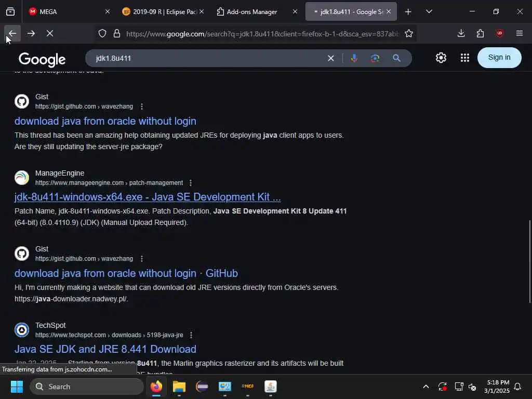Open the RMCP app on the taskbar
The height and width of the screenshot is (399, 532).
[x=248, y=387]
